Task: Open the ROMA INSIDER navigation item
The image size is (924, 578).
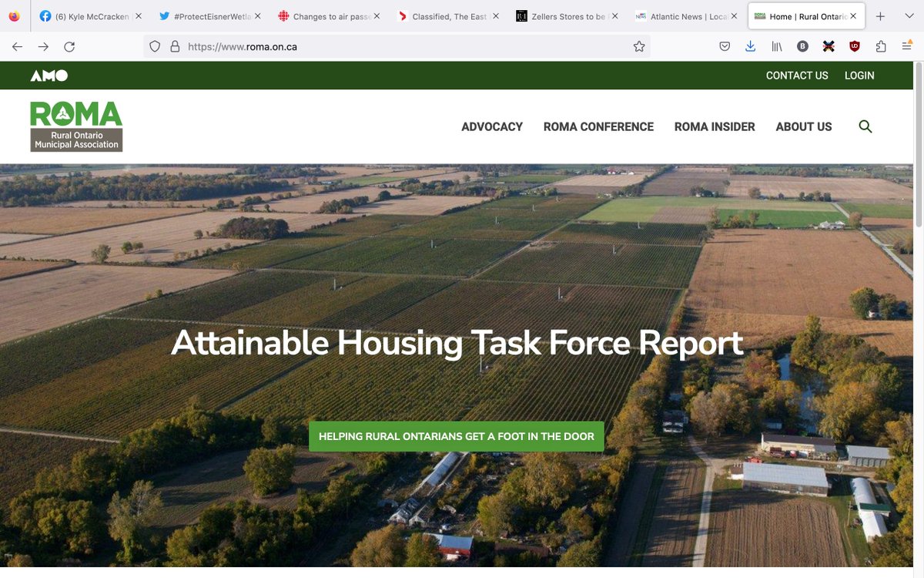Action: point(715,126)
